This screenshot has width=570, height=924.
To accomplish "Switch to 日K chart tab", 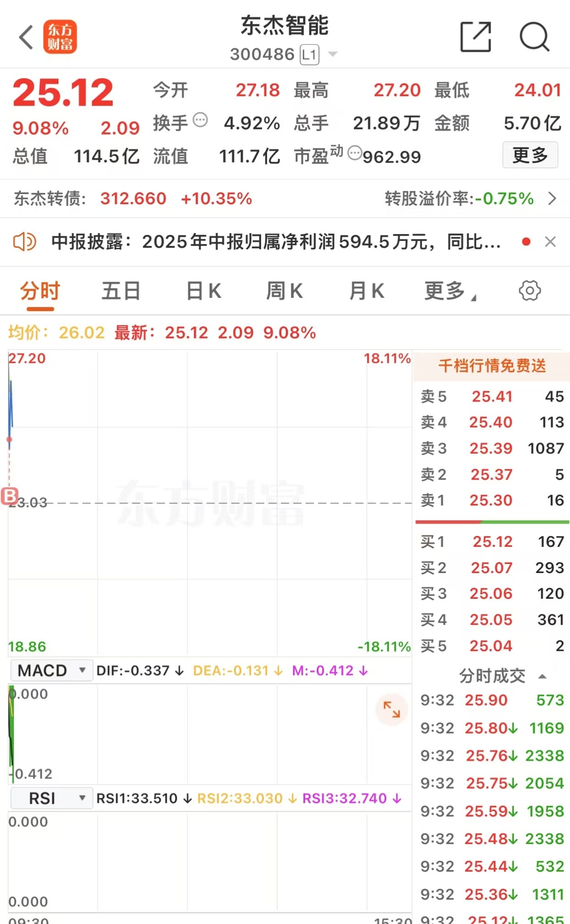I will click(204, 291).
